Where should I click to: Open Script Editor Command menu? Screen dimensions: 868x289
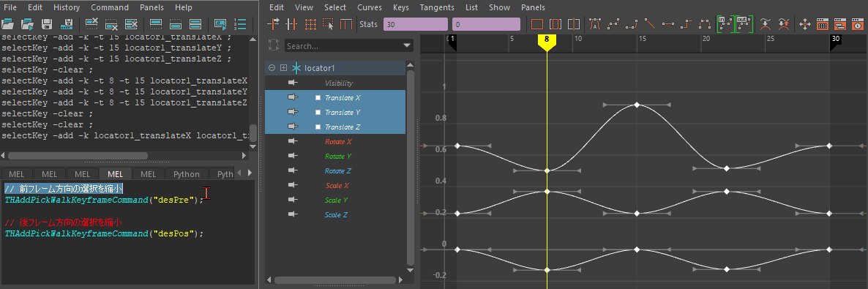coord(110,7)
